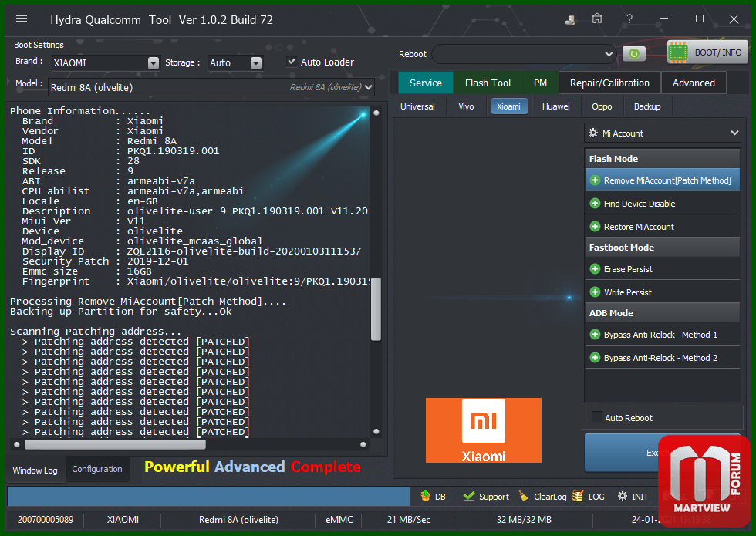The height and width of the screenshot is (536, 756).
Task: Select Find Device Disable option
Action: click(x=663, y=204)
